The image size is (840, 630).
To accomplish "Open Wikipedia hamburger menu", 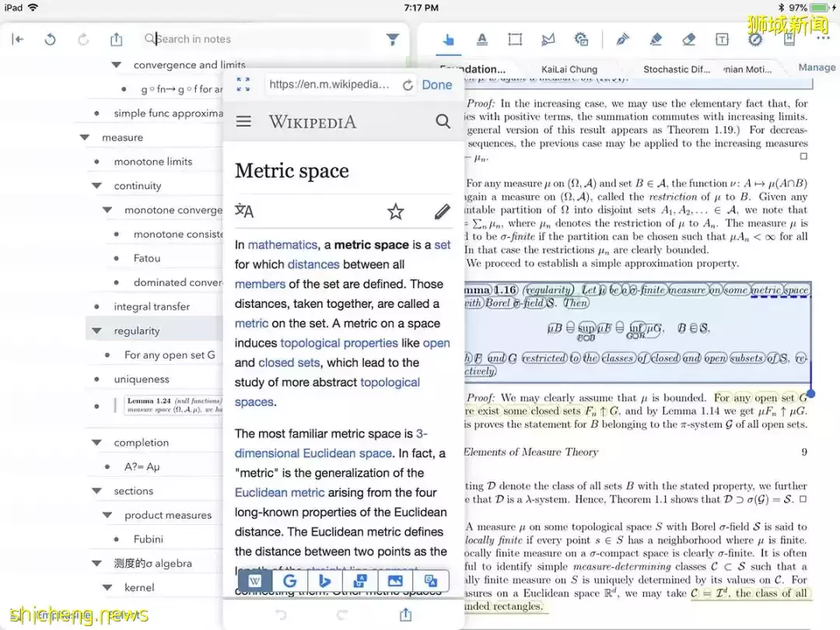I will [243, 121].
